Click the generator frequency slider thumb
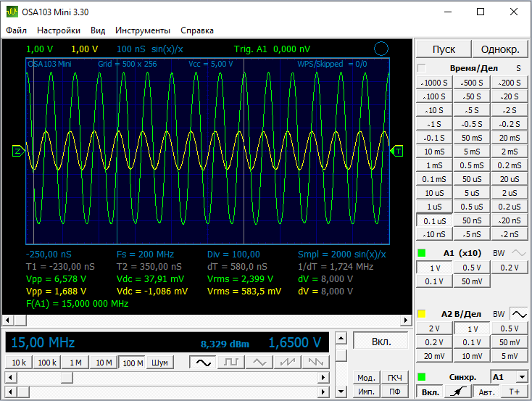 67,377
